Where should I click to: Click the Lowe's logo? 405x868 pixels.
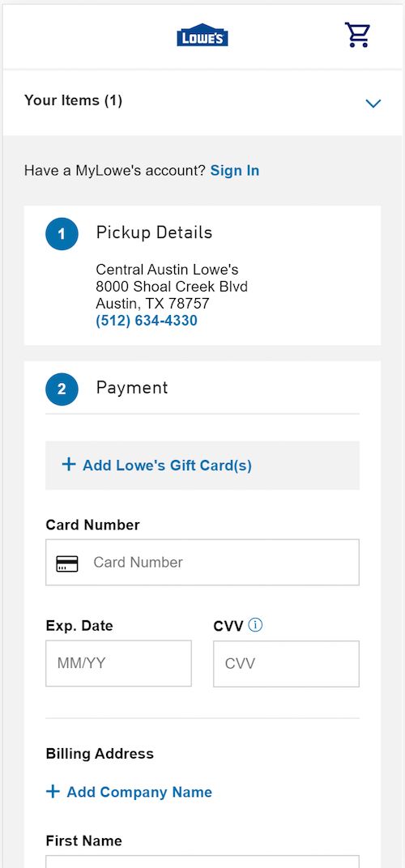[202, 35]
